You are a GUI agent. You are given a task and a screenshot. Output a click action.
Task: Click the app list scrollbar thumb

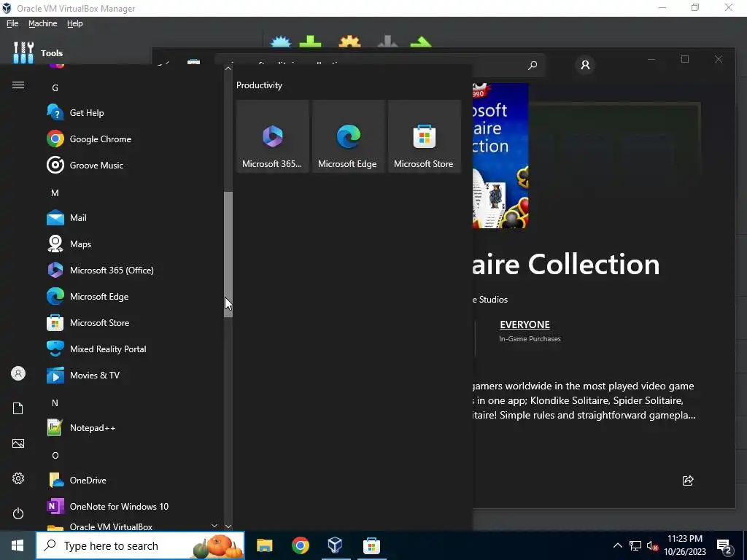[x=228, y=254]
